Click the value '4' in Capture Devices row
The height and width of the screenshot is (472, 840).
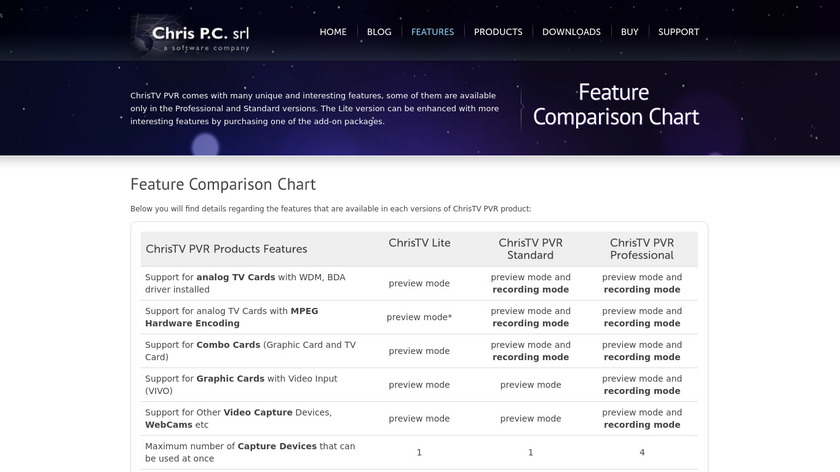point(642,452)
